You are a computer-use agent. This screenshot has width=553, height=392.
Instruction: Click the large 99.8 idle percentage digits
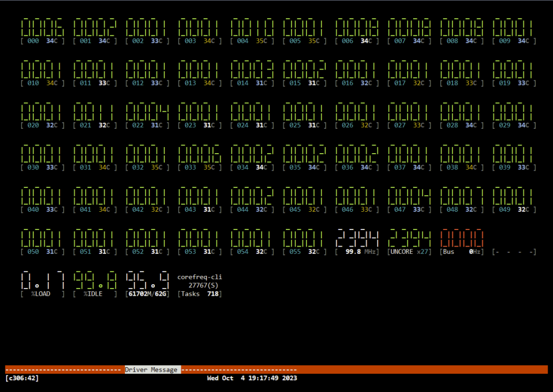pyautogui.click(x=95, y=281)
